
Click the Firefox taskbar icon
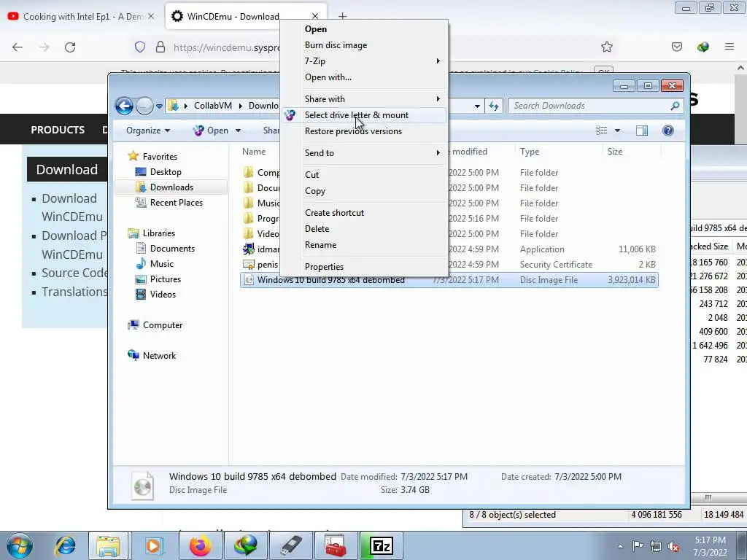[x=200, y=545]
